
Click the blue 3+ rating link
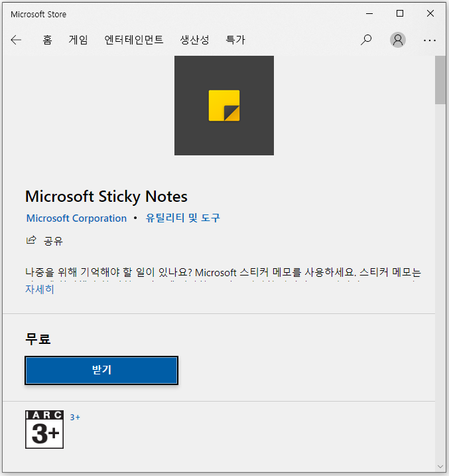click(x=75, y=417)
